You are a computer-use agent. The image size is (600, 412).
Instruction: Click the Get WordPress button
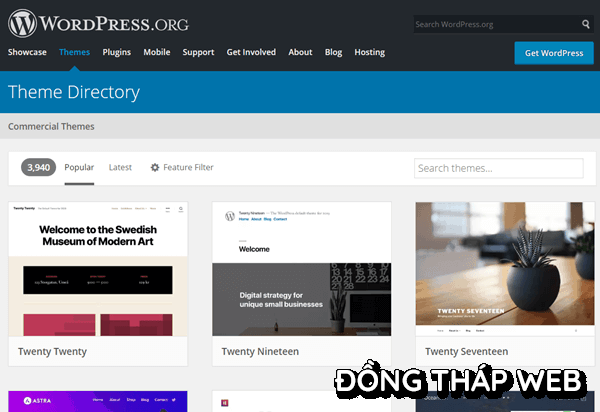[x=554, y=53]
